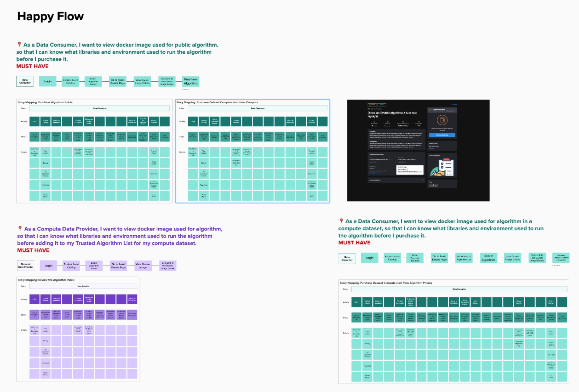Click the info icon near the Docker agreement field

pyautogui.click(x=385, y=171)
